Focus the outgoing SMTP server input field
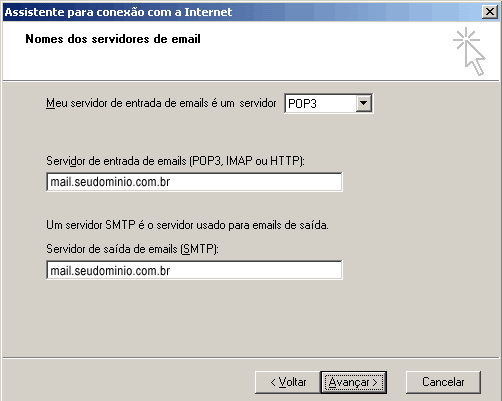502x401 pixels. (194, 270)
